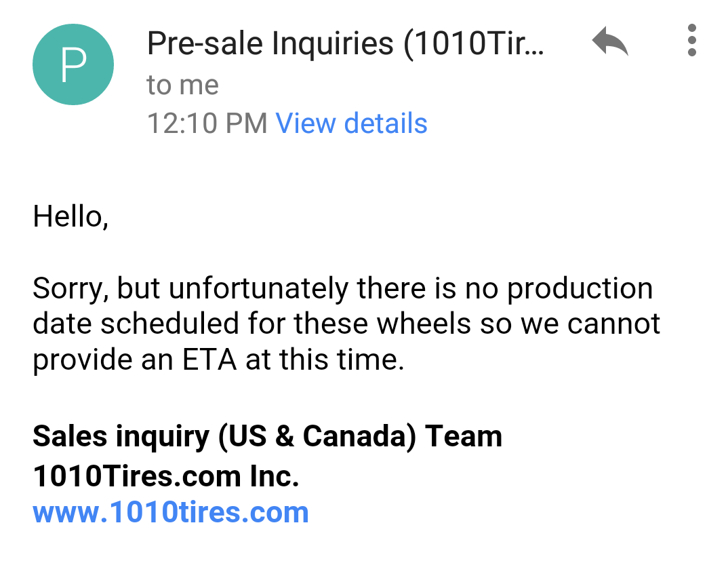Tap the teal "P" sender avatar
Image resolution: width=728 pixels, height=580 pixels.
(x=73, y=64)
